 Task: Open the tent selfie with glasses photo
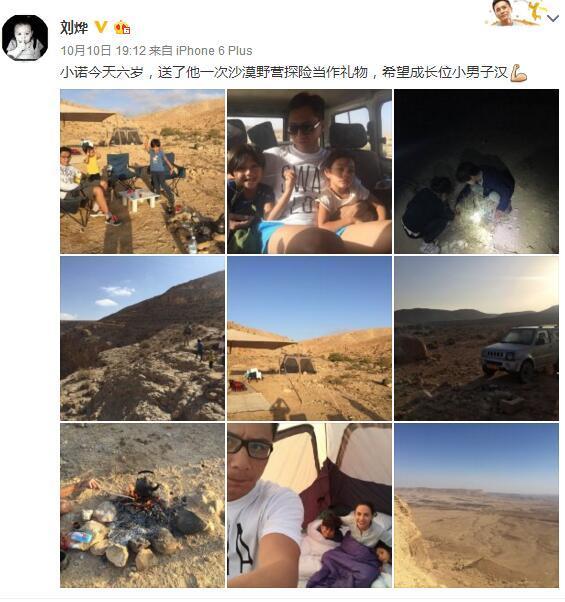[x=309, y=506]
